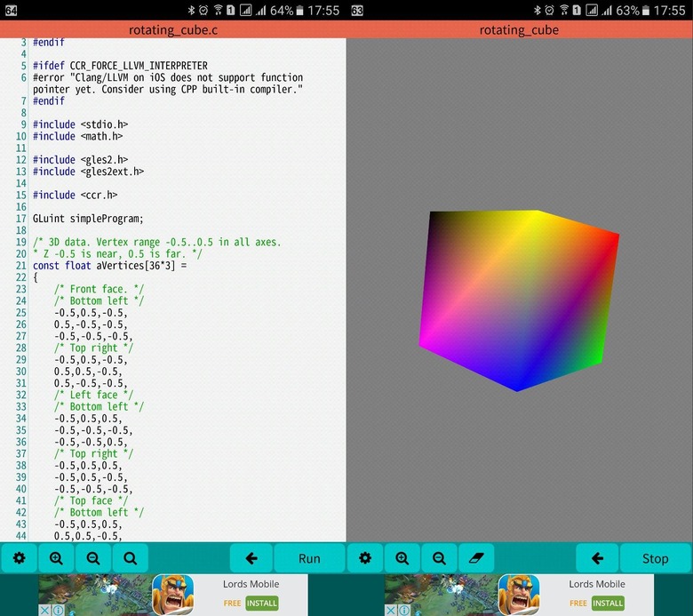Tap the right Wi-Fi status icon

[564, 10]
